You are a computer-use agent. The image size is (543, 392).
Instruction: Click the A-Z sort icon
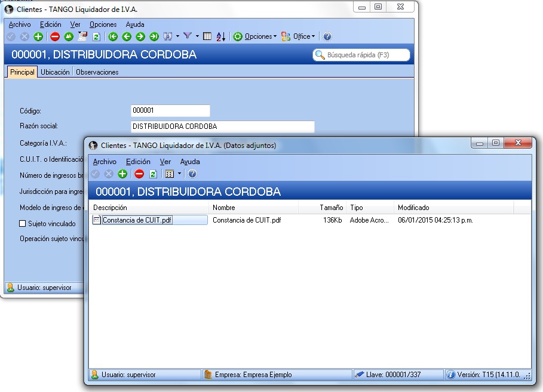point(220,36)
